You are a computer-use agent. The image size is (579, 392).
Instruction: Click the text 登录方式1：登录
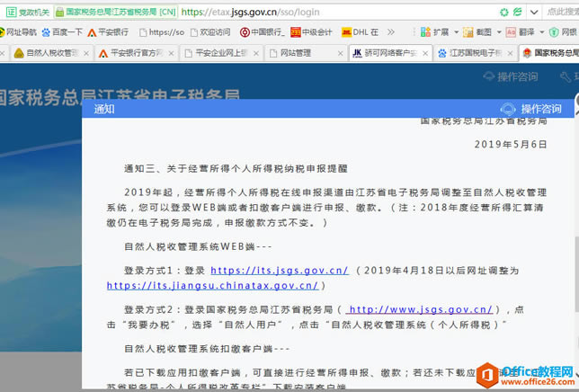tap(165, 271)
